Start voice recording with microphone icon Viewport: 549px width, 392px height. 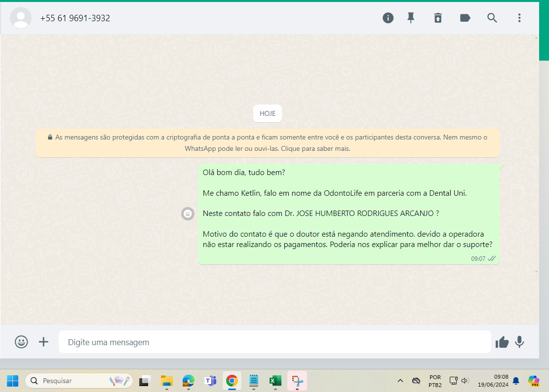click(519, 342)
